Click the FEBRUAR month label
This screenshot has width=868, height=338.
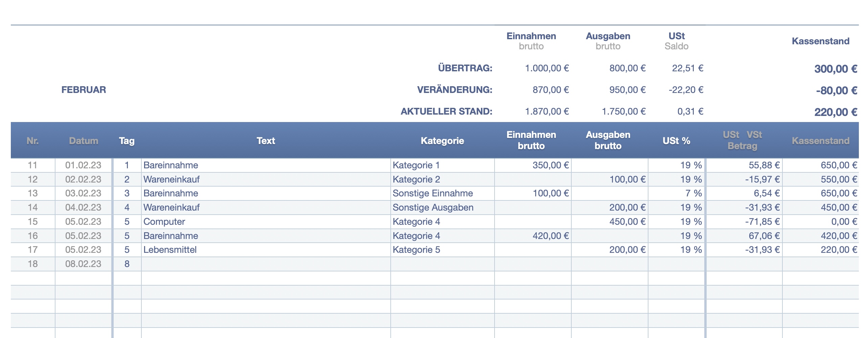(84, 90)
